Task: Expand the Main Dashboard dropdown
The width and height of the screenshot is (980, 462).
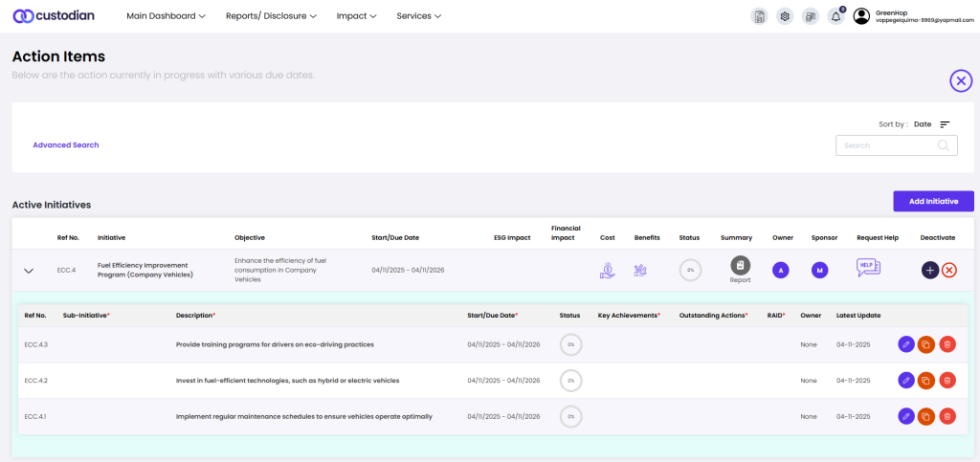Action: (x=166, y=16)
